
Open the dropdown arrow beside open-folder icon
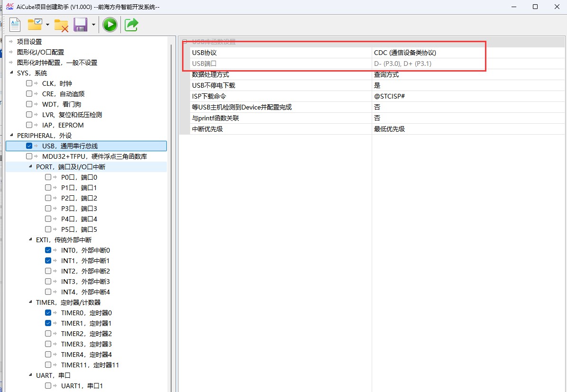tap(47, 25)
